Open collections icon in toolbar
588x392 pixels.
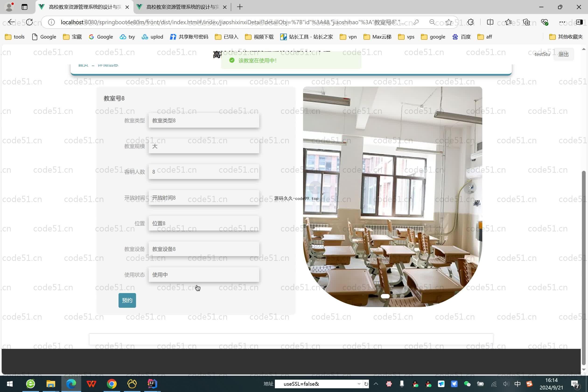pos(526,22)
